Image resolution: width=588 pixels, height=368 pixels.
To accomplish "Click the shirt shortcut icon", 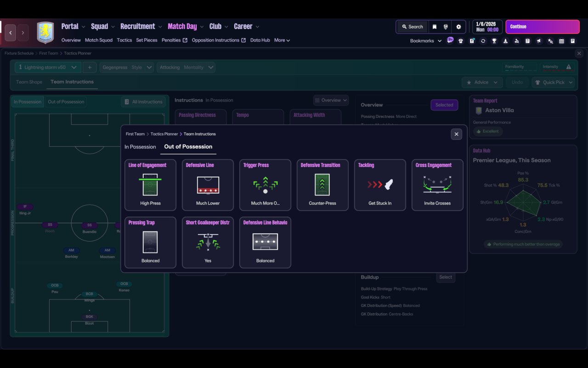I will tap(461, 41).
